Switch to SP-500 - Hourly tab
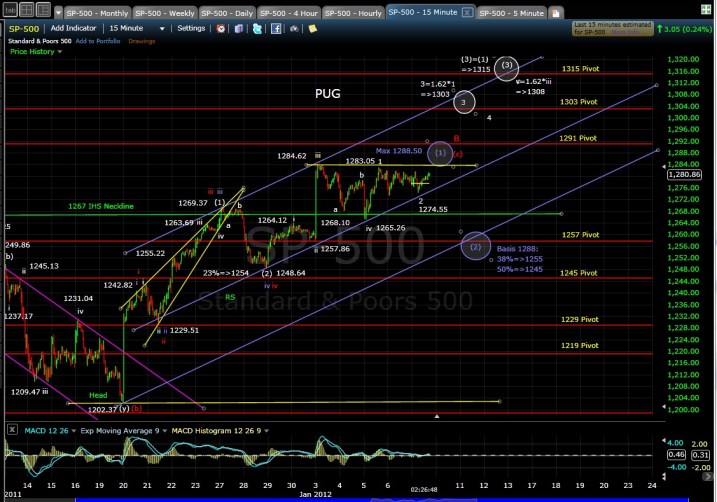717x502 pixels. tap(353, 13)
